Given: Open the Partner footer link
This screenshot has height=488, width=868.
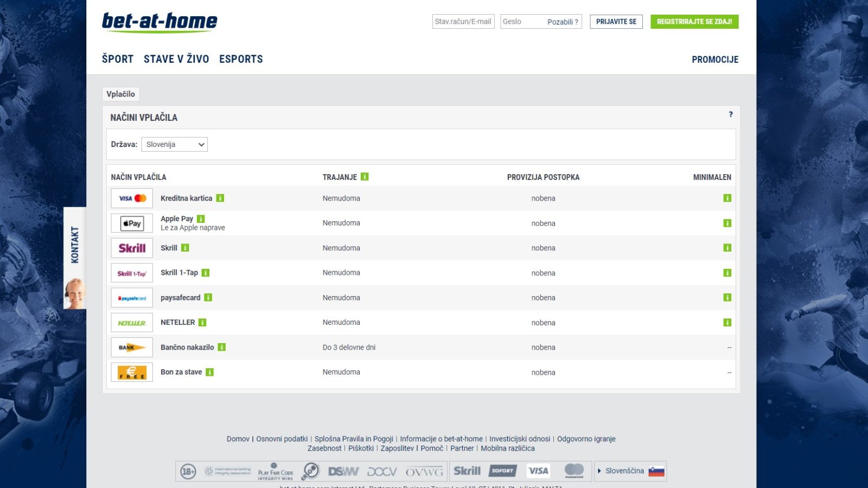Looking at the screenshot, I should tap(462, 448).
